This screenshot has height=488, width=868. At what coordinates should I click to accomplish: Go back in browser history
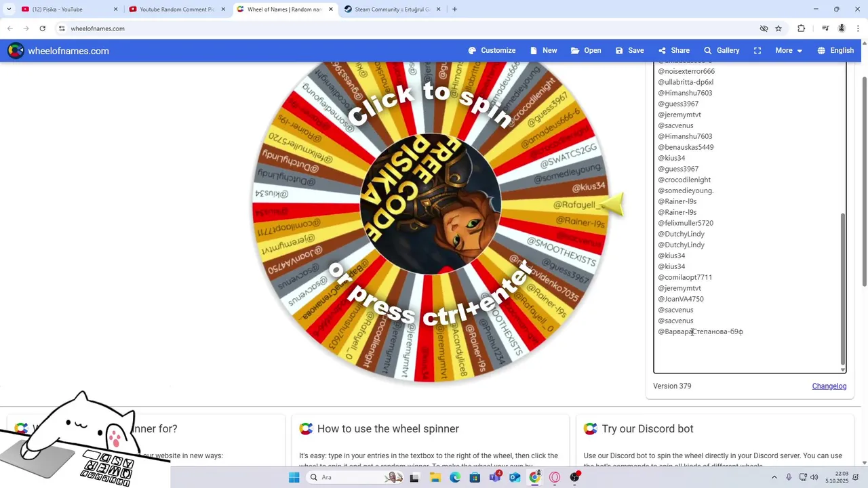click(x=9, y=28)
